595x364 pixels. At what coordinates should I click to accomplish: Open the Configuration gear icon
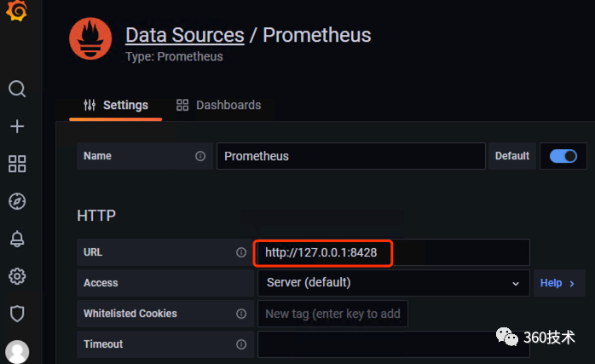pos(17,276)
